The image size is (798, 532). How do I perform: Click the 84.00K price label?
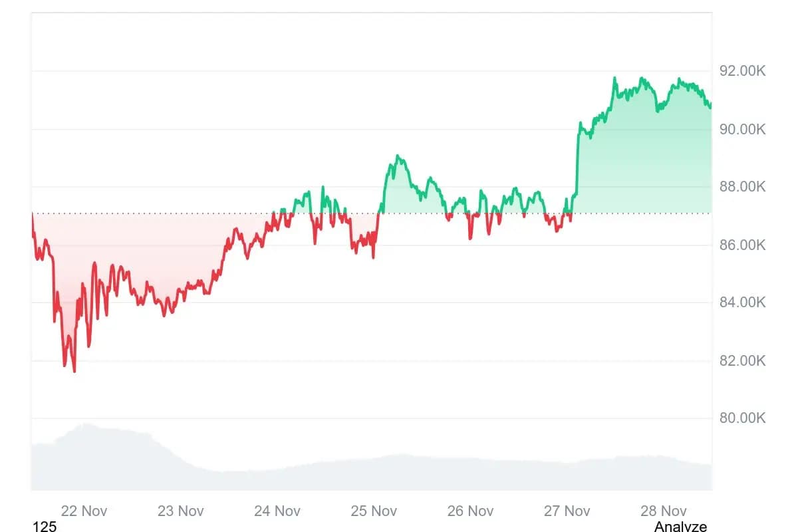[743, 303]
